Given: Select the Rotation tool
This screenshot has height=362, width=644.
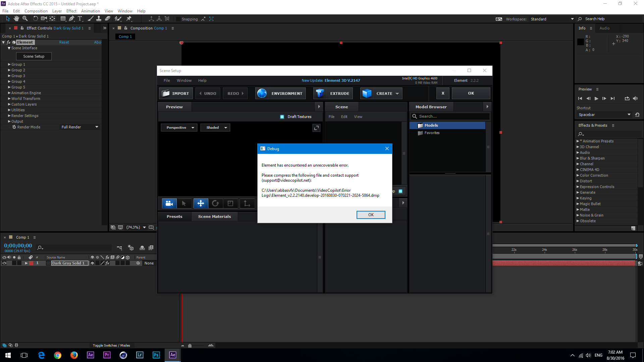Looking at the screenshot, I should (x=35, y=19).
